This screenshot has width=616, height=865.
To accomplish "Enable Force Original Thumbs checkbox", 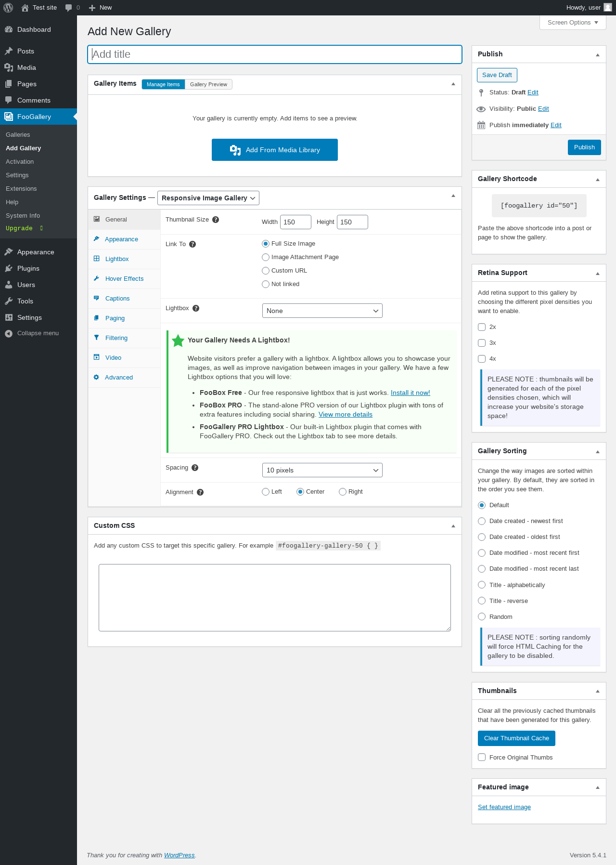I will 482,757.
